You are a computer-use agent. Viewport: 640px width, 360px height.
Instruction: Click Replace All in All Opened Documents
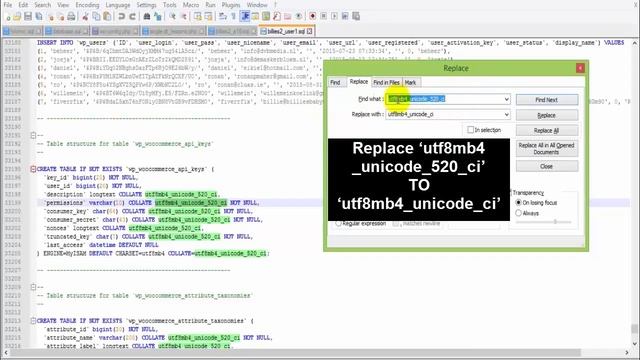(x=547, y=149)
